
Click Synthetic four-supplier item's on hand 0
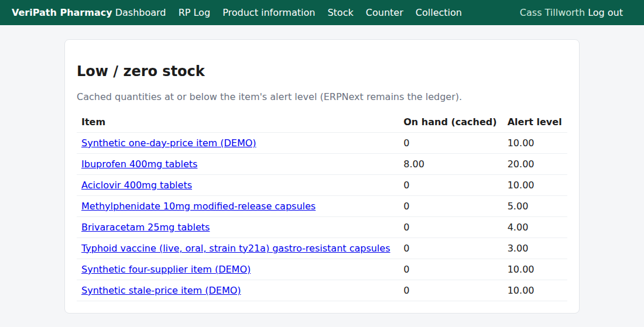[406, 269]
